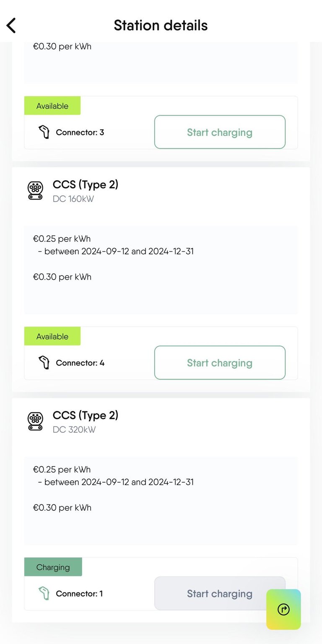Tap the CCS plug icon for DC 160kW
The width and height of the screenshot is (322, 644).
(x=35, y=190)
